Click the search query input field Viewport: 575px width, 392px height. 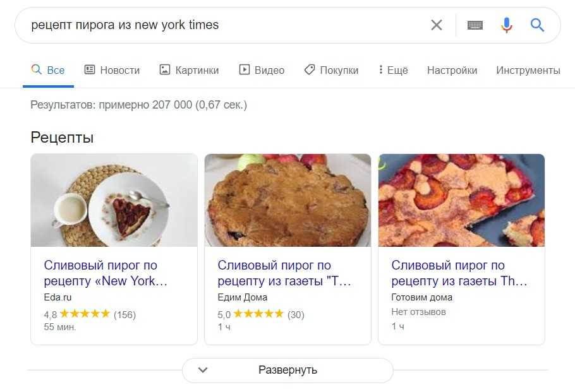click(x=221, y=25)
